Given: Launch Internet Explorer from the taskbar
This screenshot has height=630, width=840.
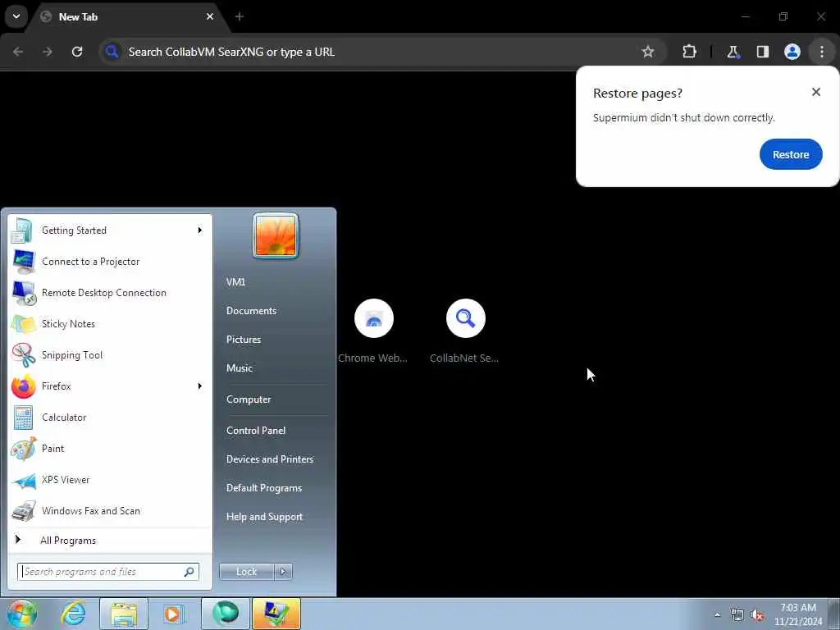Looking at the screenshot, I should (x=73, y=614).
